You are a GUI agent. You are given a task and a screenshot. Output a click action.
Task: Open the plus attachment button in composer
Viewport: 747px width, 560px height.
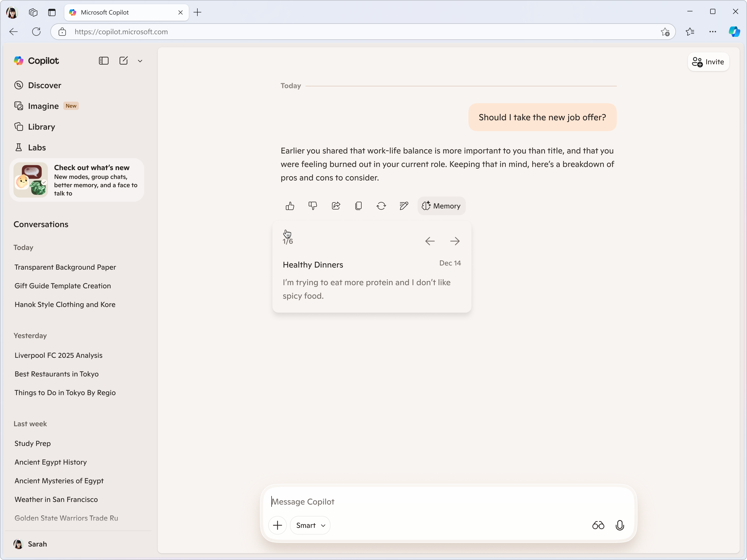point(277,525)
